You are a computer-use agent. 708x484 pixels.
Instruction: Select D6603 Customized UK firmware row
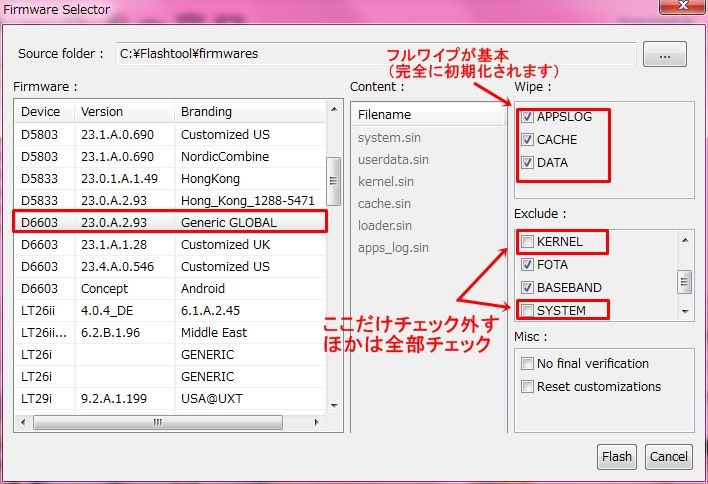(x=170, y=245)
